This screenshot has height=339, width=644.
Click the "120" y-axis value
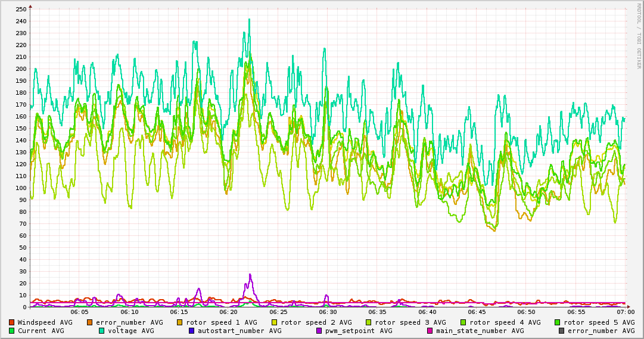pos(21,164)
